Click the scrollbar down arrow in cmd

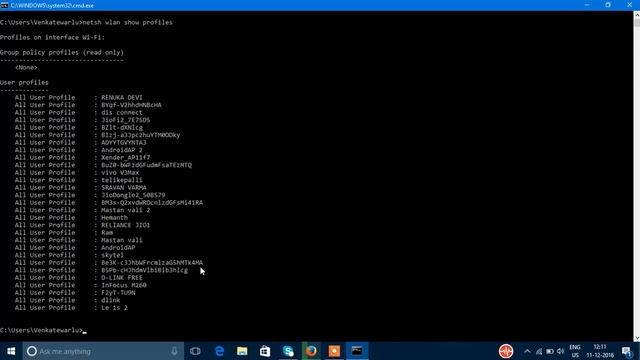tap(636, 338)
